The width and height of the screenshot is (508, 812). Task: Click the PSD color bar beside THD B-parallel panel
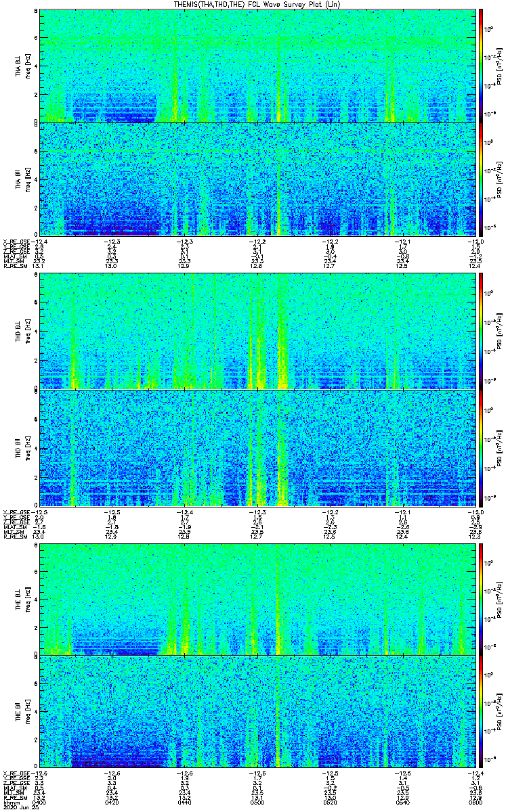(482, 448)
